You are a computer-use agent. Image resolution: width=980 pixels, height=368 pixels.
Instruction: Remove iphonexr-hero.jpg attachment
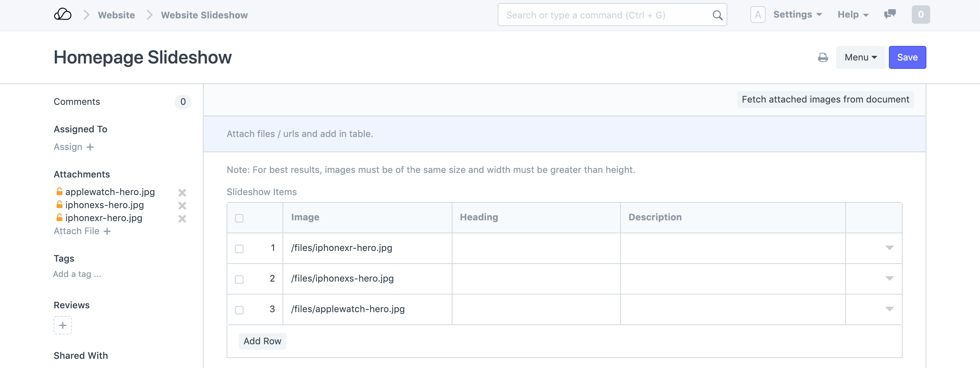coord(182,218)
